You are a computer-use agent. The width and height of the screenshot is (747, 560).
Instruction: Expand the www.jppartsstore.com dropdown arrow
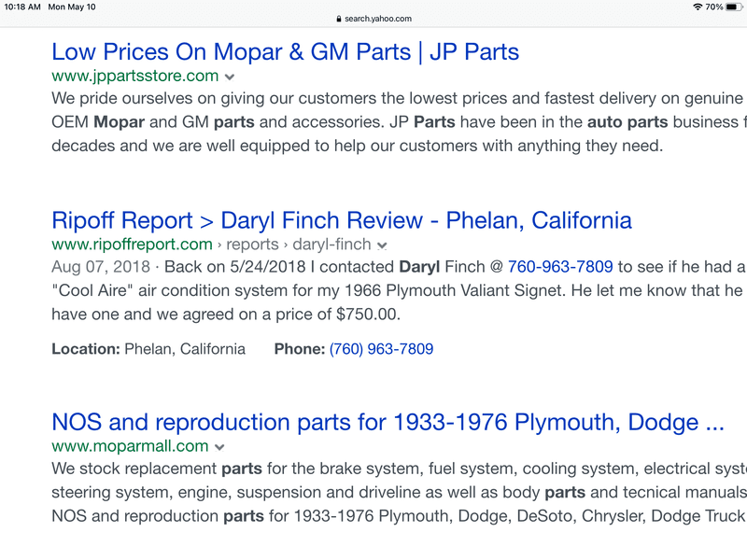point(230,77)
